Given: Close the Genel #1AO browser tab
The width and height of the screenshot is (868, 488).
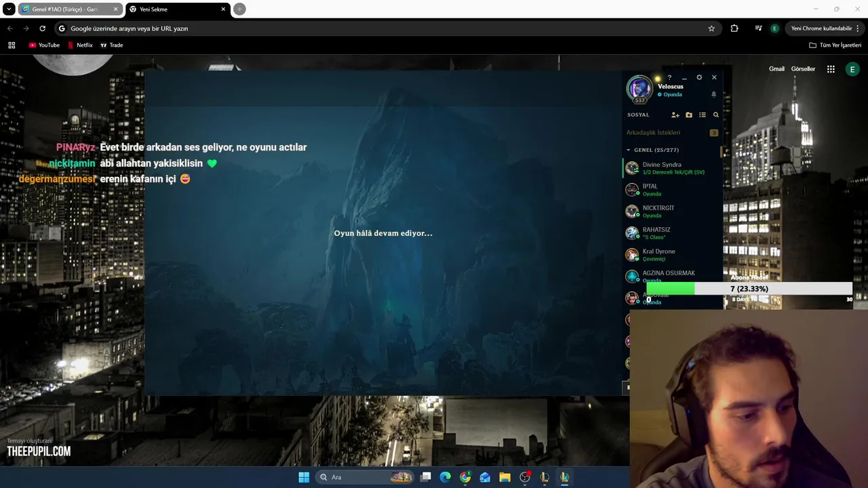Looking at the screenshot, I should (x=115, y=9).
